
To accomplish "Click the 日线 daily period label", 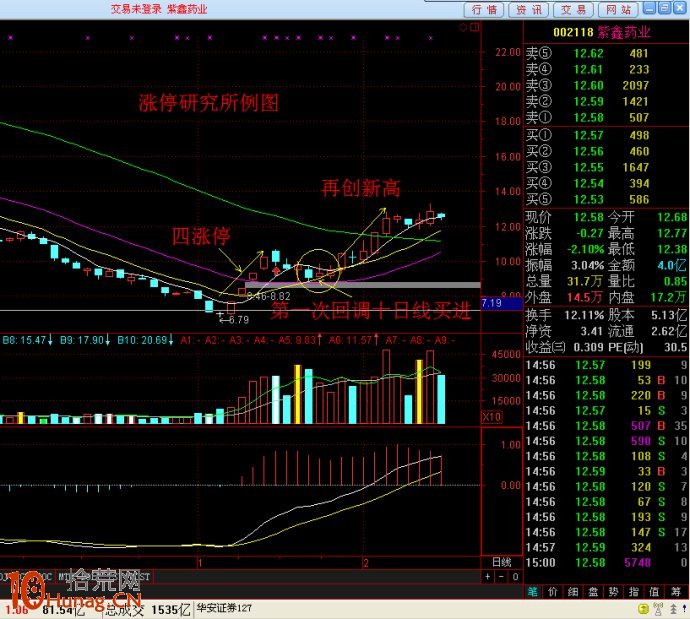I will 501,562.
